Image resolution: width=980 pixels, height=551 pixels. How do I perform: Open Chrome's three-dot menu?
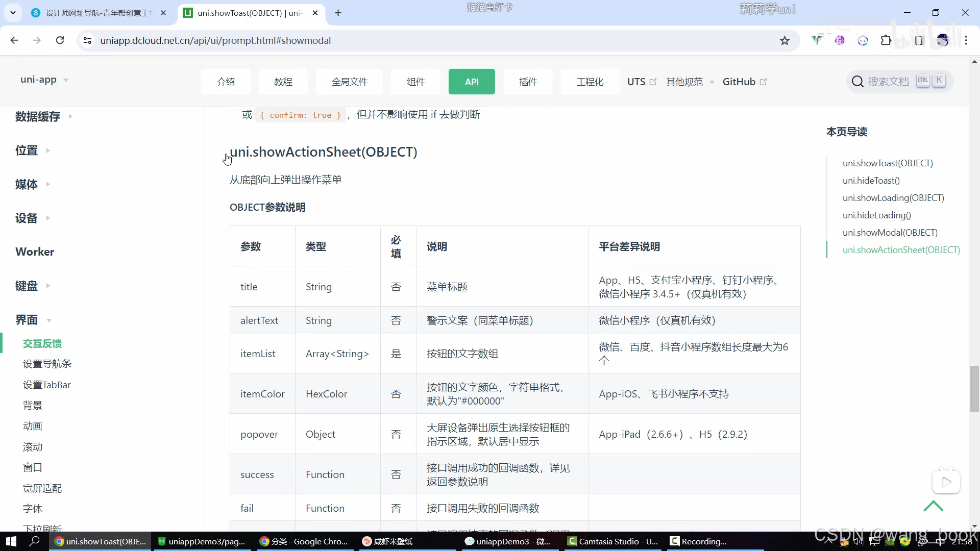(966, 40)
